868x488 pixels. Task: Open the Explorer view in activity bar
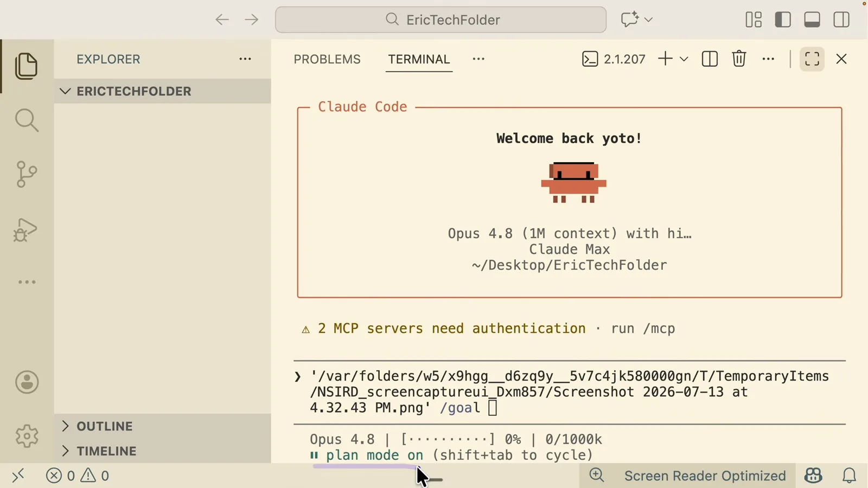[x=27, y=66]
